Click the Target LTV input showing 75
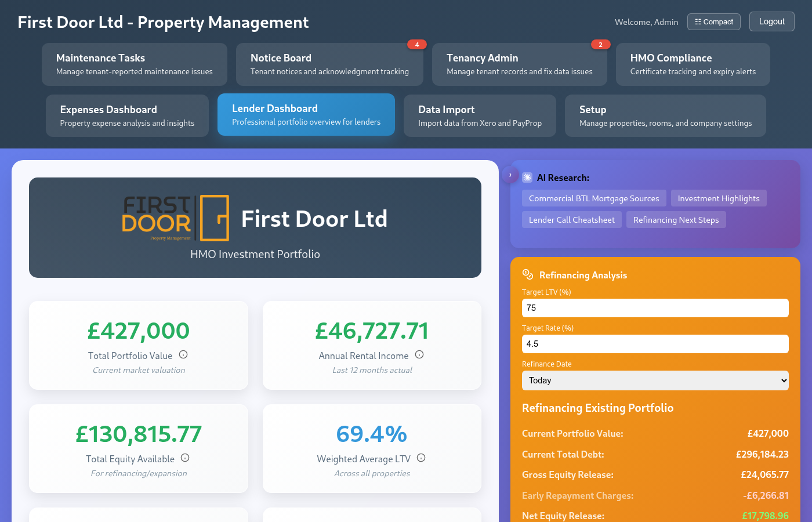Image resolution: width=812 pixels, height=522 pixels. coord(655,307)
